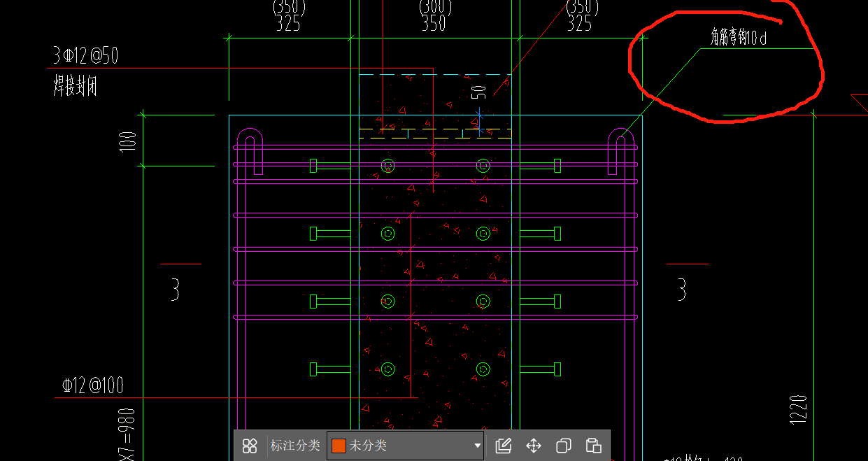868x461 pixels.
Task: Click the edit annotation pencil icon
Action: (503, 446)
